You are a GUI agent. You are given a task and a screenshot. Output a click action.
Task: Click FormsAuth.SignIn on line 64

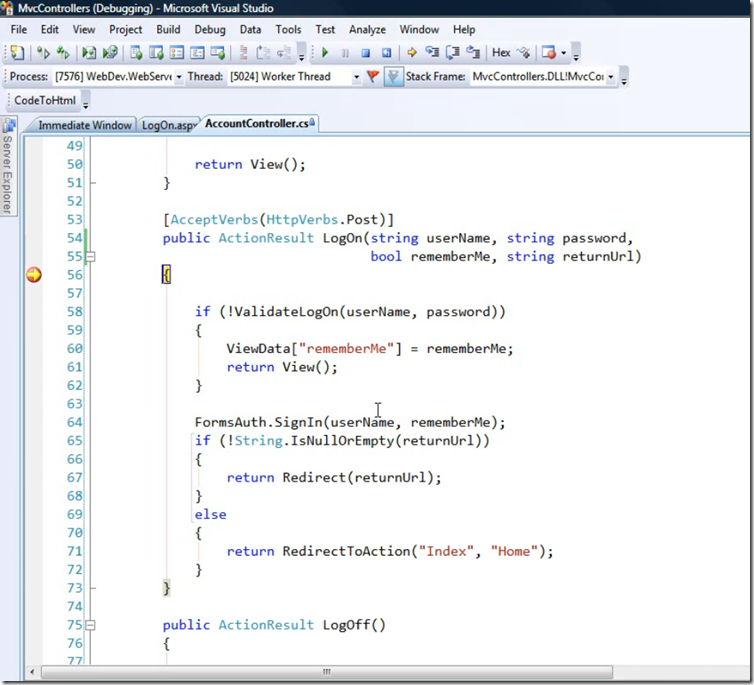258,423
